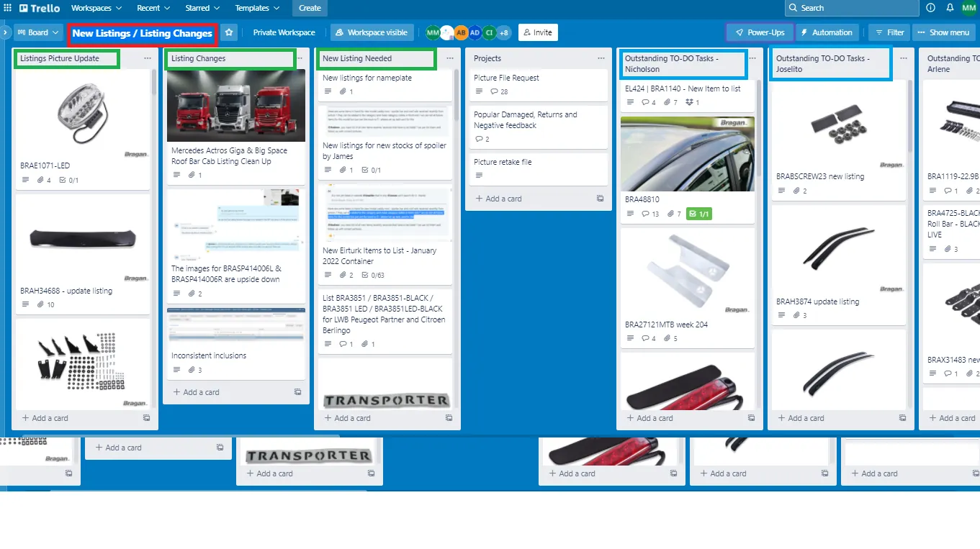Click the Invite button
Image resolution: width=980 pixels, height=549 pixels.
pos(538,32)
